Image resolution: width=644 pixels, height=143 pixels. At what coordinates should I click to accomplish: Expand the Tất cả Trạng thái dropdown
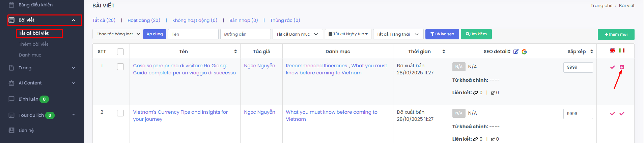click(x=398, y=34)
